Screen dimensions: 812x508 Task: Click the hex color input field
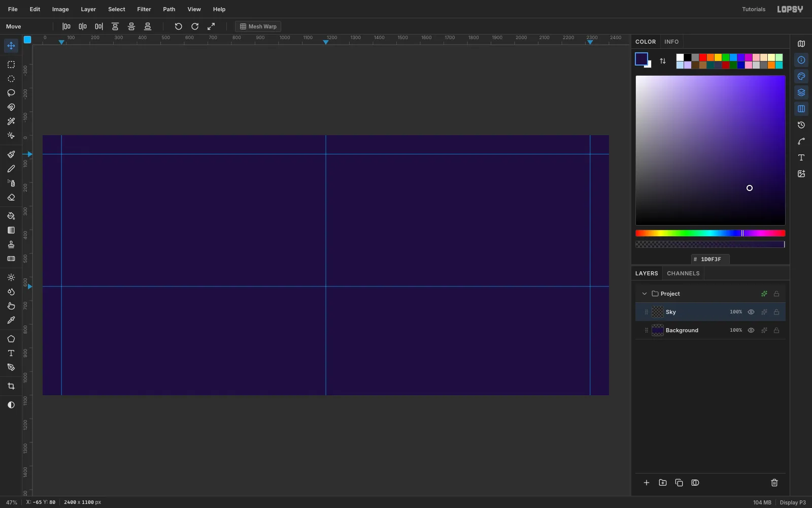(710, 259)
